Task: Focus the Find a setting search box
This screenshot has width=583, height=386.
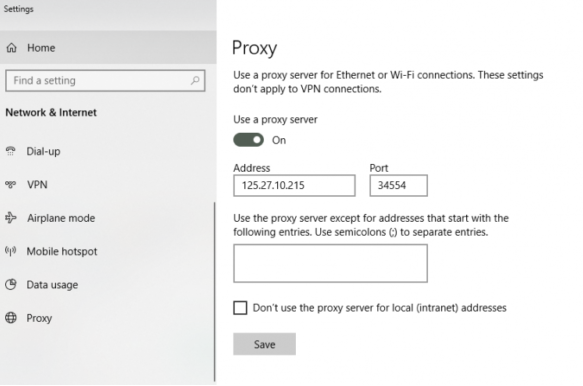Action: pyautogui.click(x=105, y=80)
